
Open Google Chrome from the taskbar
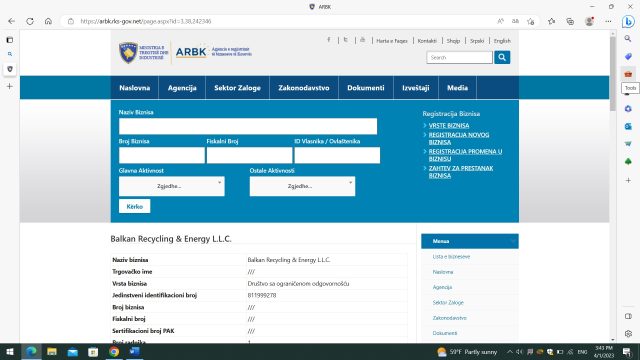coord(114,352)
